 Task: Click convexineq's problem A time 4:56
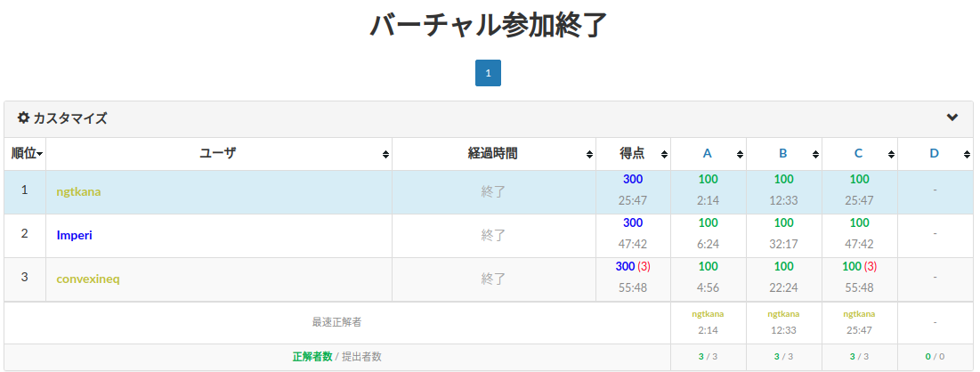(709, 287)
